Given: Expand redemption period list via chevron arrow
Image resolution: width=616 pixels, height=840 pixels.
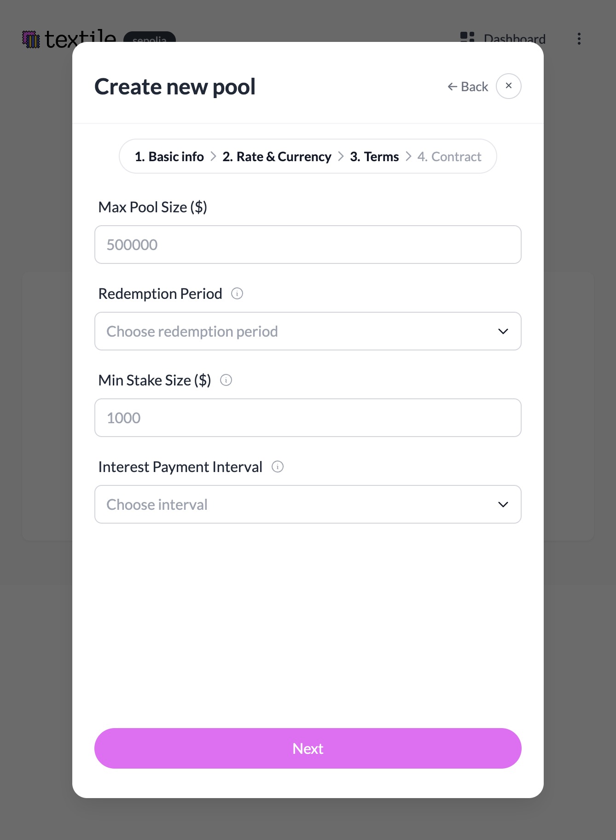Looking at the screenshot, I should pyautogui.click(x=503, y=331).
